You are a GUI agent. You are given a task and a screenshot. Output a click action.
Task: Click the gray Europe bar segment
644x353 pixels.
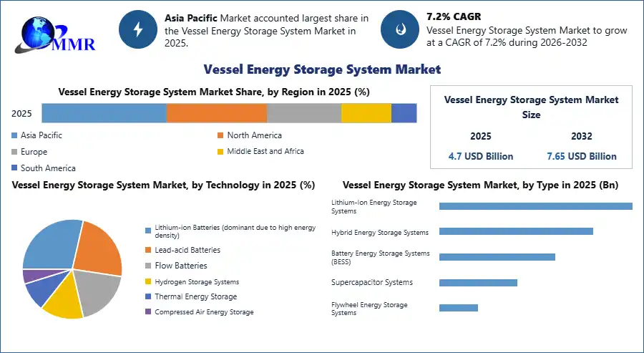(304, 113)
